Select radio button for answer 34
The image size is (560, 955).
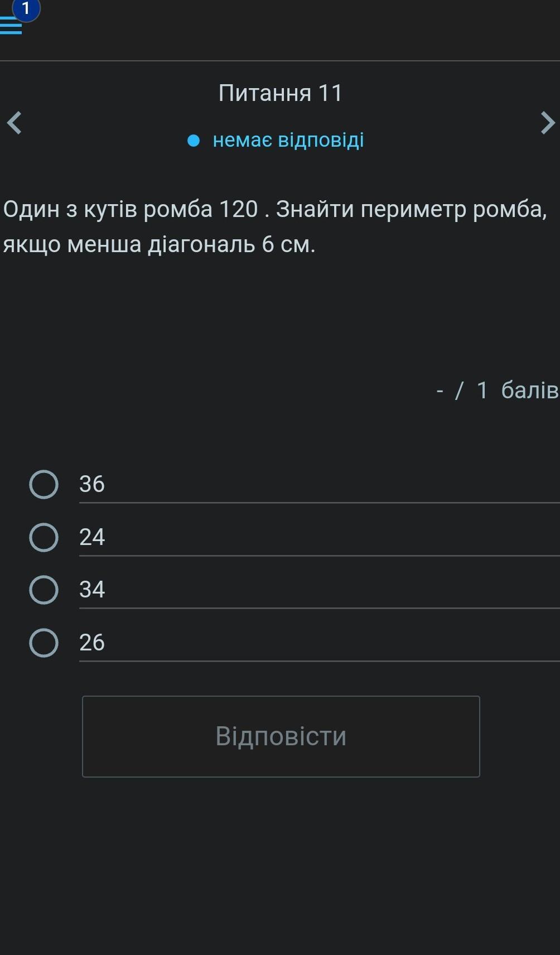pos(44,590)
